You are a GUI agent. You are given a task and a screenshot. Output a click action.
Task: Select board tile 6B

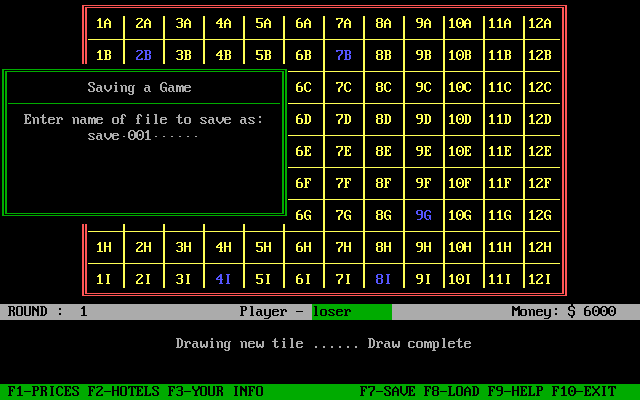[x=304, y=56]
